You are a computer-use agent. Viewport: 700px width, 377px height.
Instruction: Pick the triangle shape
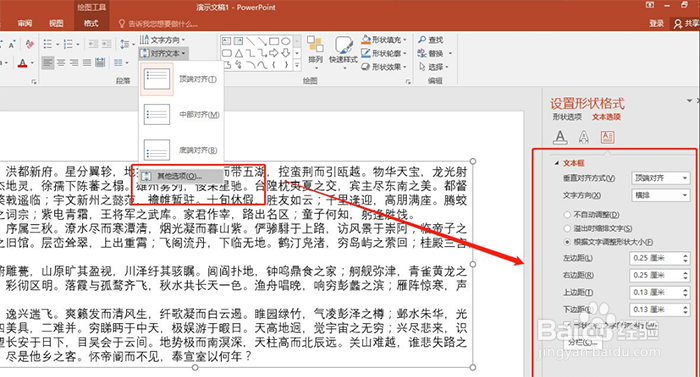coord(238,53)
